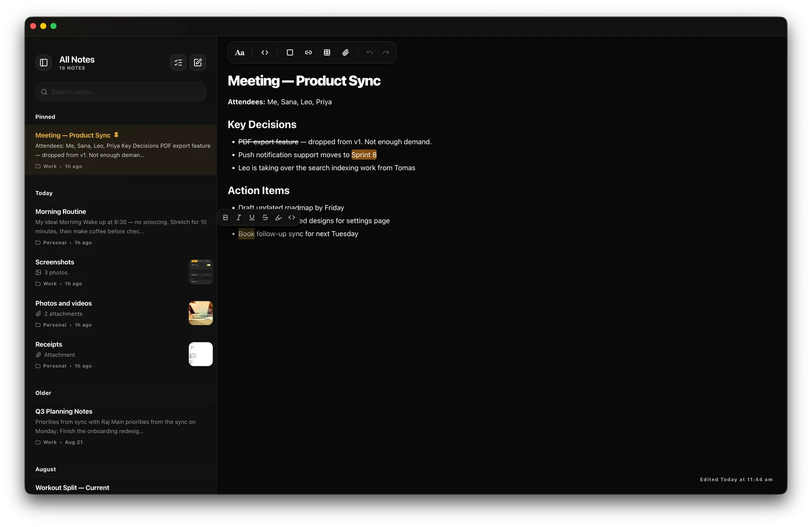This screenshot has height=527, width=812.
Task: Open the Aa text style menu
Action: (x=240, y=53)
